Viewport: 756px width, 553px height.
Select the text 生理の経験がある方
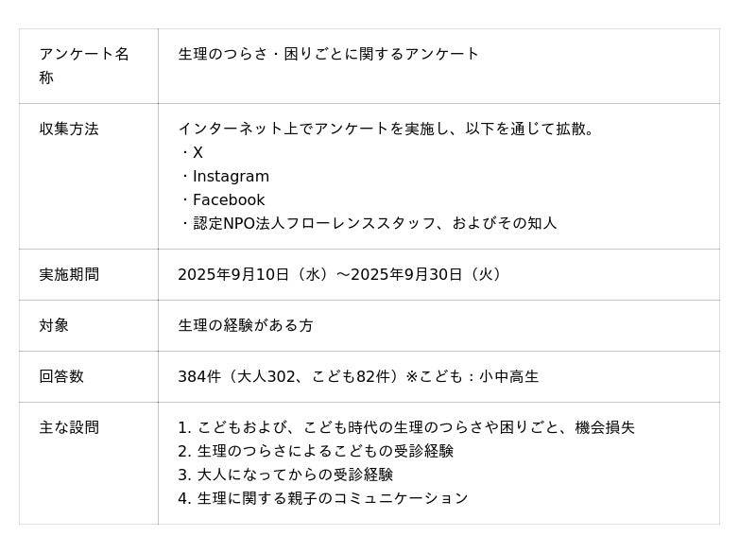coord(246,326)
